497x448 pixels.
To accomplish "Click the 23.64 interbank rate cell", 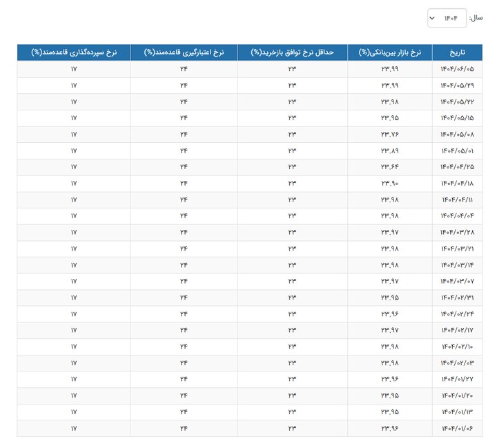I will coord(390,167).
